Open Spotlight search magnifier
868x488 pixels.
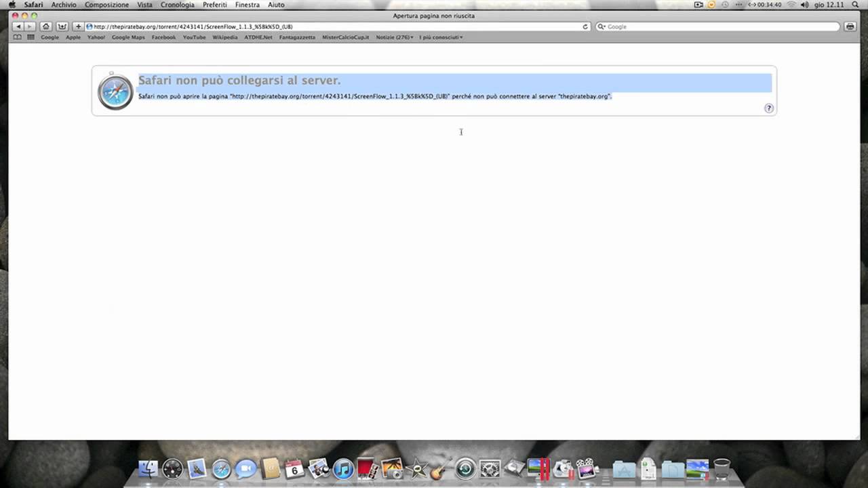point(854,5)
